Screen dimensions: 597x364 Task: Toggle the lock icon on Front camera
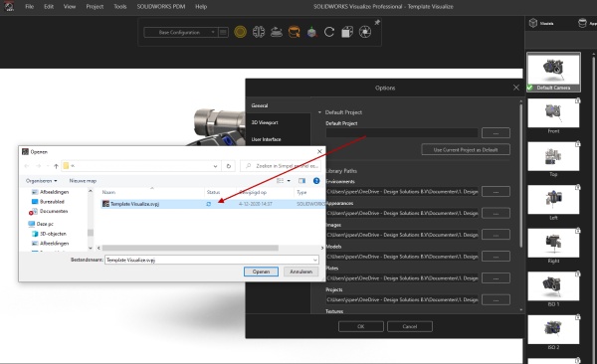pyautogui.click(x=577, y=100)
